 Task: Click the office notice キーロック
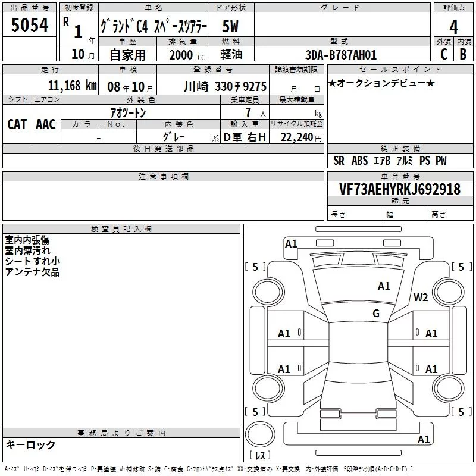point(30,444)
